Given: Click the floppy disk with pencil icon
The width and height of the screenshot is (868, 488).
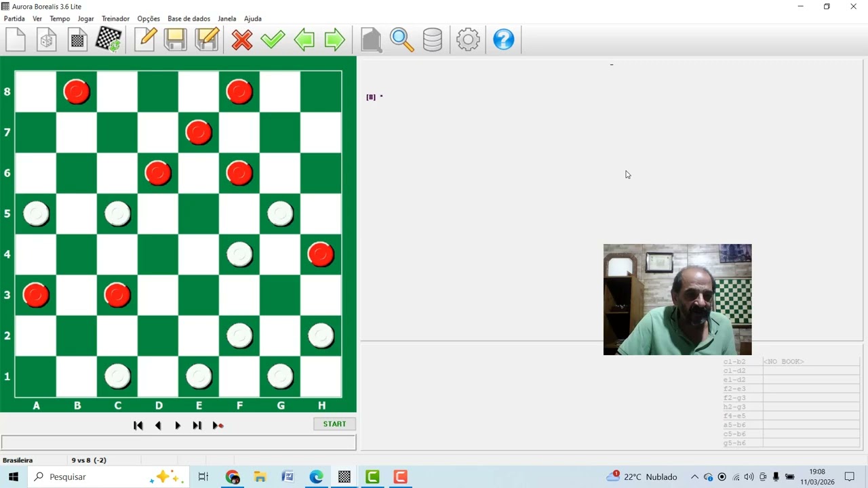Looking at the screenshot, I should (207, 40).
